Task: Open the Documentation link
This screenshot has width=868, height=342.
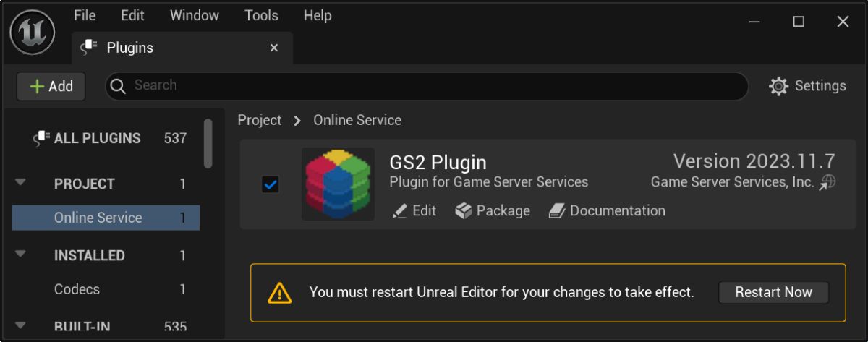Action: coord(618,211)
